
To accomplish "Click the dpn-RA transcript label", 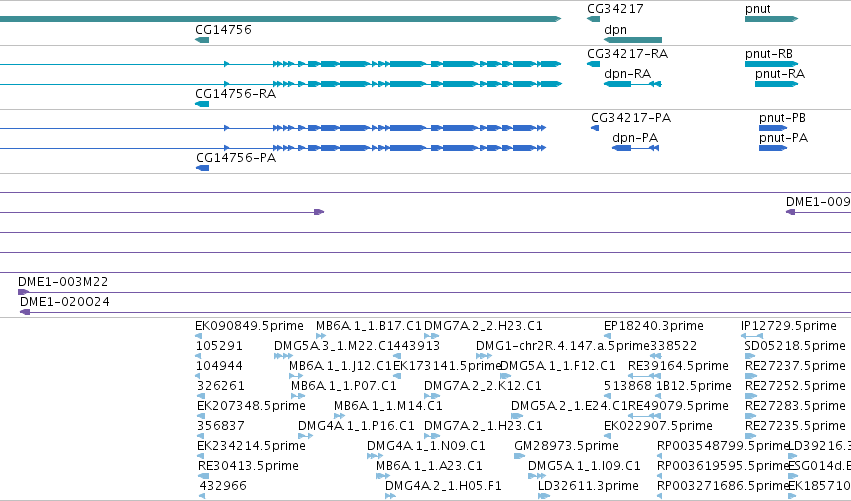I will click(x=627, y=74).
